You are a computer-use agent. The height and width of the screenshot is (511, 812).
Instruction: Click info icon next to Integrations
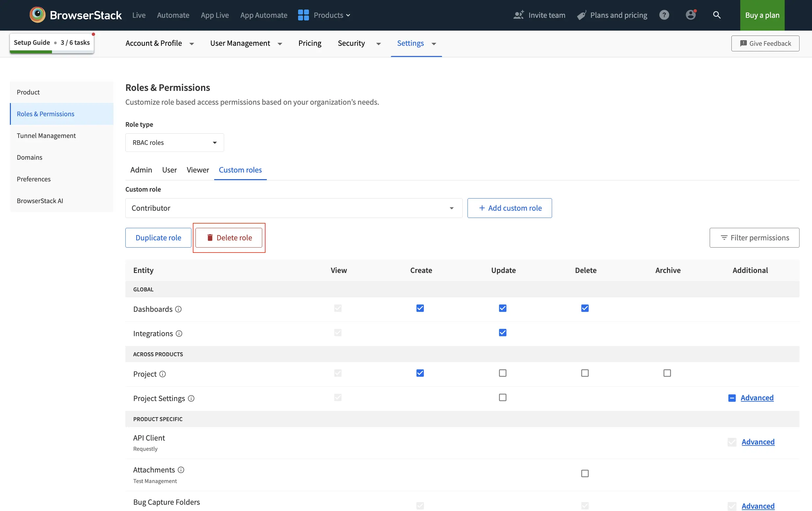tap(179, 334)
